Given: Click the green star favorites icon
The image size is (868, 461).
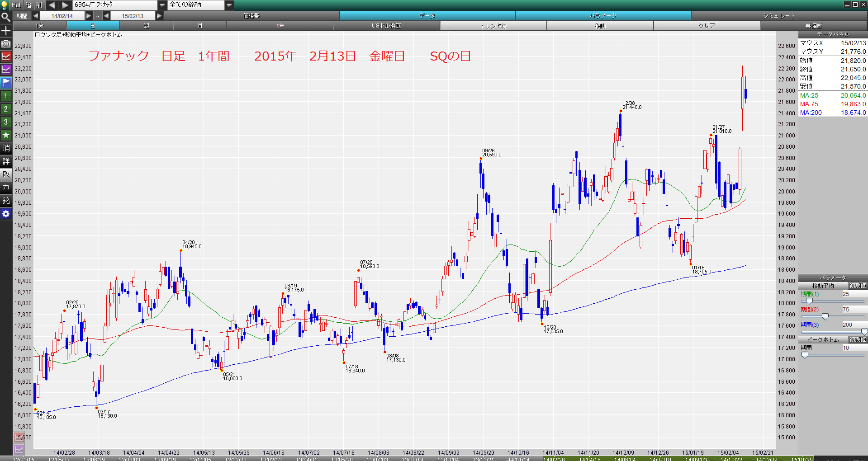Looking at the screenshot, I should pos(6,135).
